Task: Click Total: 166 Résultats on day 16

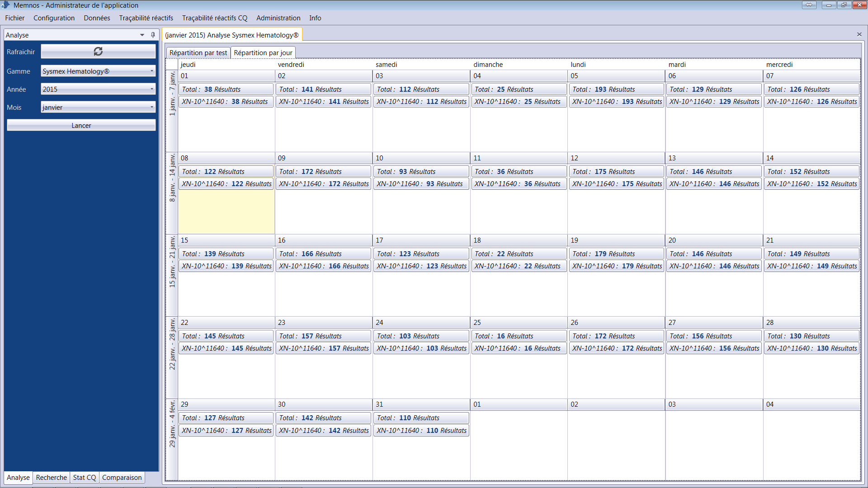Action: click(324, 253)
